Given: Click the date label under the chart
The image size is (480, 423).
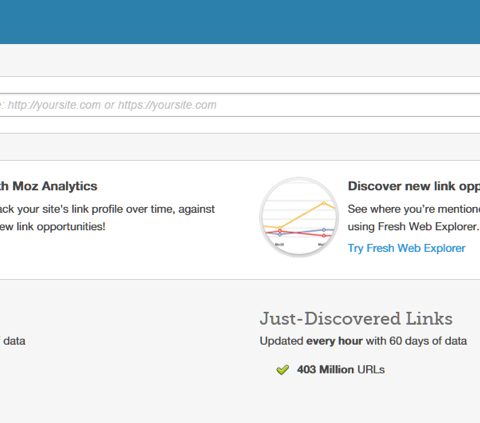Looking at the screenshot, I should click(x=279, y=245).
